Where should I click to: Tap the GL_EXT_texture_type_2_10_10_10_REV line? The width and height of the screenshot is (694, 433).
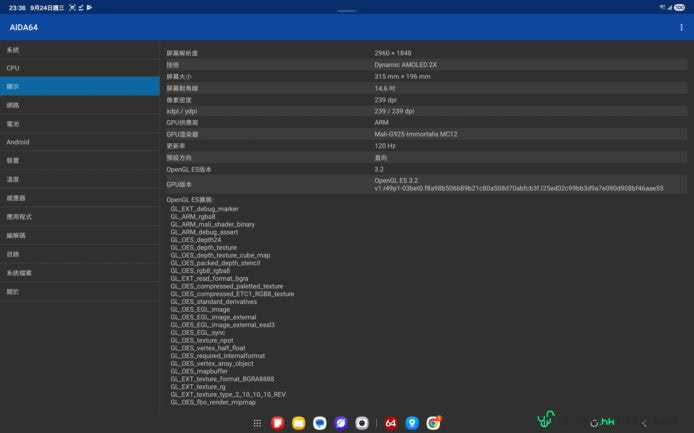click(x=228, y=394)
